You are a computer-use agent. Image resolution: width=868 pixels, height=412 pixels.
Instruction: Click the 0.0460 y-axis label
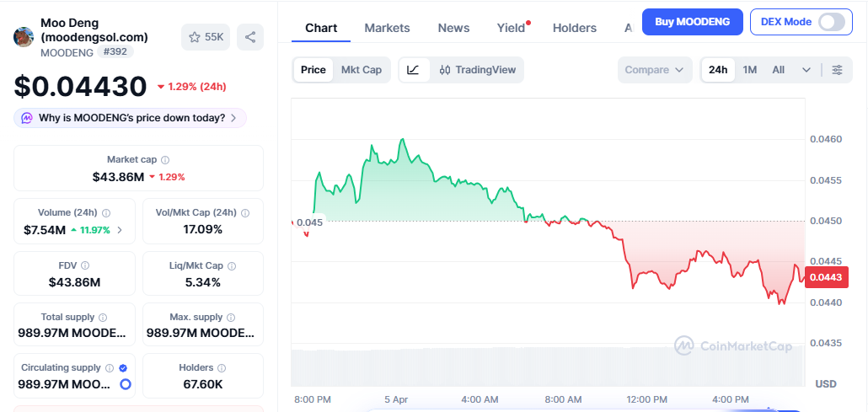tap(826, 139)
